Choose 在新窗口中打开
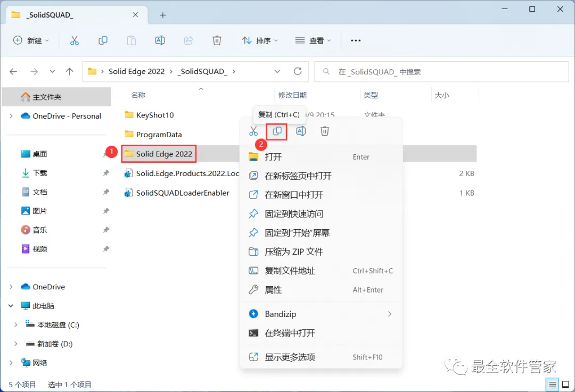The width and height of the screenshot is (575, 392). coord(321,195)
